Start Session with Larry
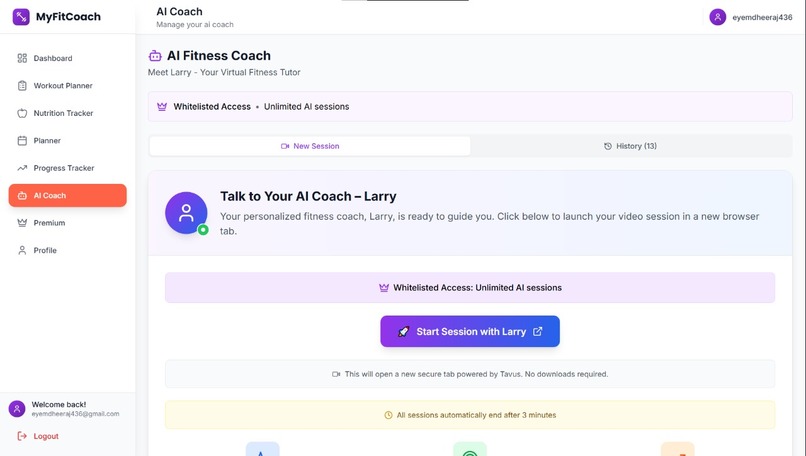The height and width of the screenshot is (456, 806). [x=470, y=332]
